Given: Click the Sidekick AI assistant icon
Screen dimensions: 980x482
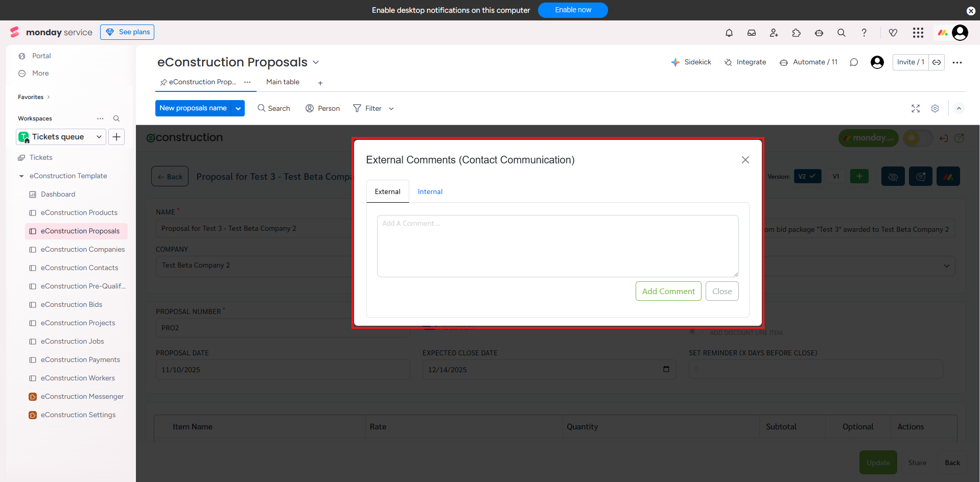Looking at the screenshot, I should (x=675, y=62).
